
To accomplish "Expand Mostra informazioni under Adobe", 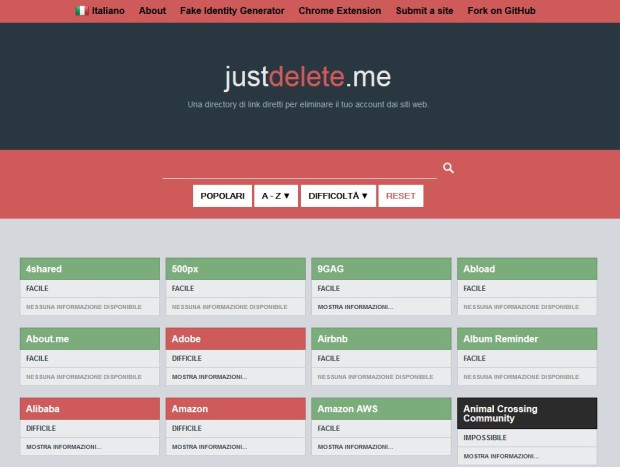I will (209, 377).
